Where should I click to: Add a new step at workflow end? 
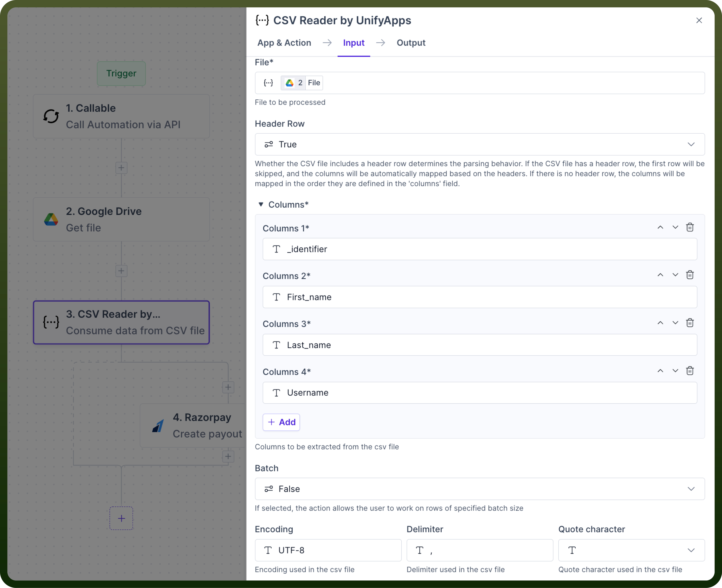(x=121, y=518)
